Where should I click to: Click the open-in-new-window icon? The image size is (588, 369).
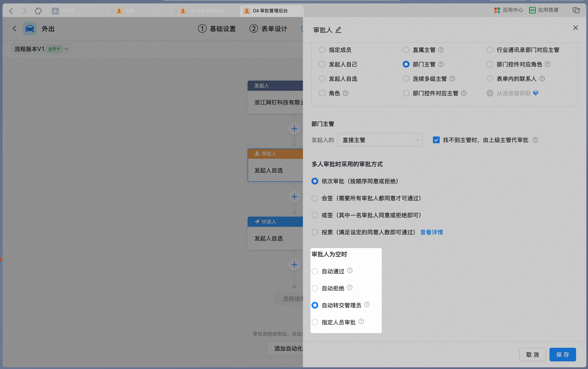576,10
